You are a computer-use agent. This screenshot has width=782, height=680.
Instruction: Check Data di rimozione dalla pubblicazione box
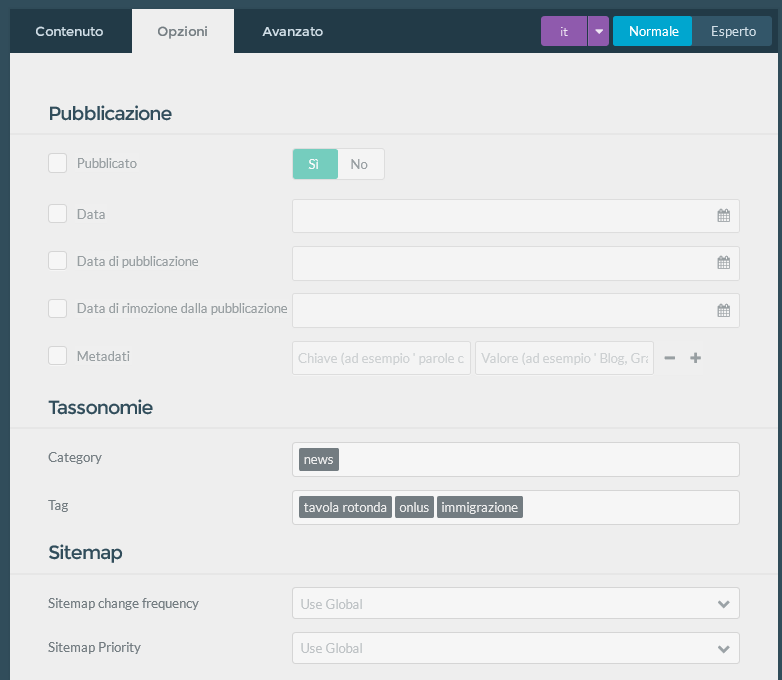[57, 308]
